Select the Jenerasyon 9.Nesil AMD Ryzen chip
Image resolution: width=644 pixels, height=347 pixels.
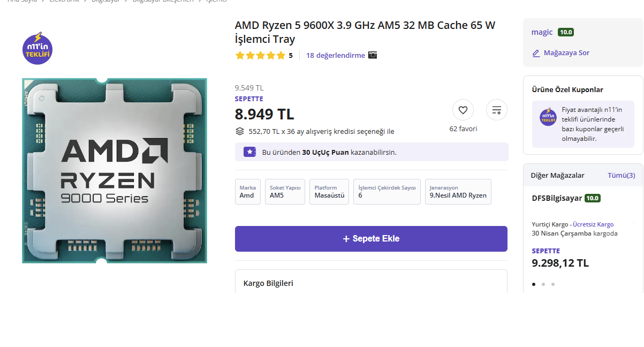(458, 192)
